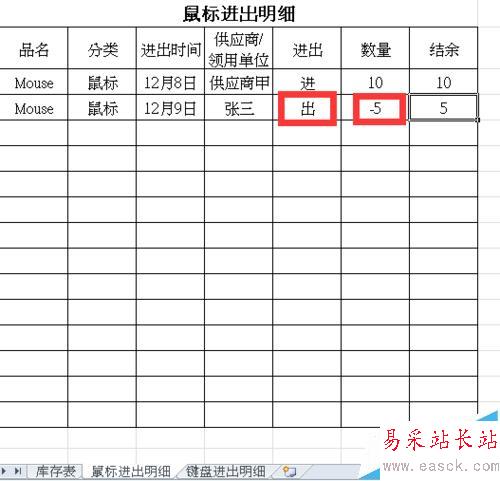
Task: Select 数量 cell 10 in 12月8日 row
Action: pyautogui.click(x=375, y=82)
